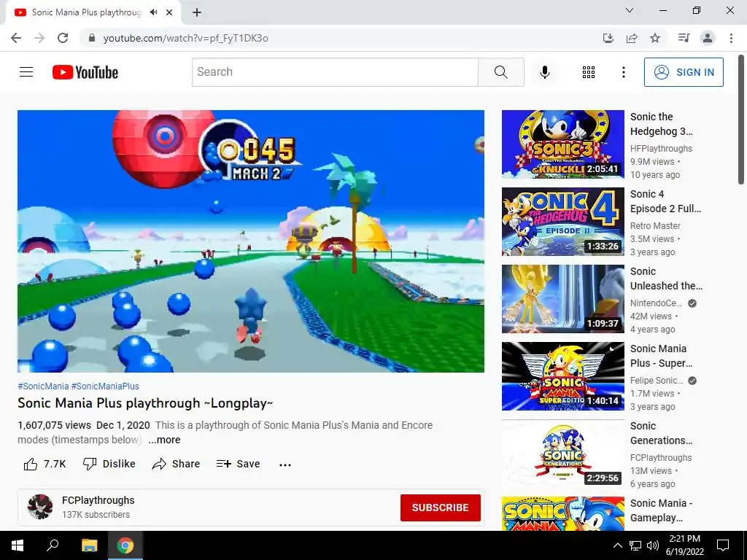
Task: Install app icon in address bar
Action: coord(608,38)
